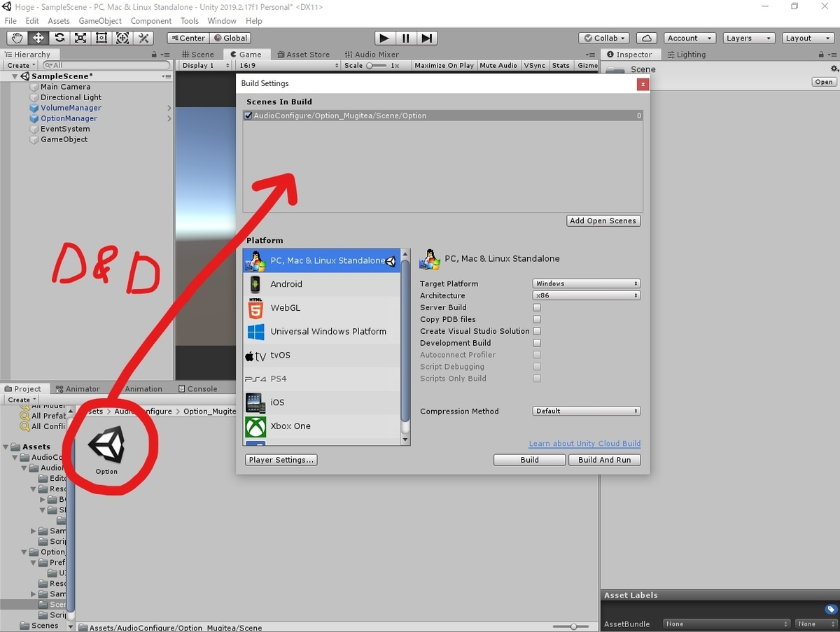Click Add Open Scenes button

point(603,220)
